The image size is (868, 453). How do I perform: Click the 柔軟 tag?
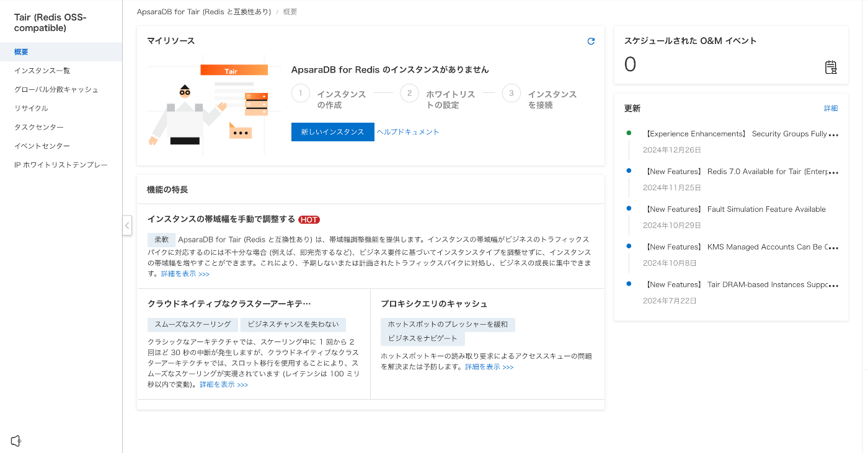[x=161, y=239]
